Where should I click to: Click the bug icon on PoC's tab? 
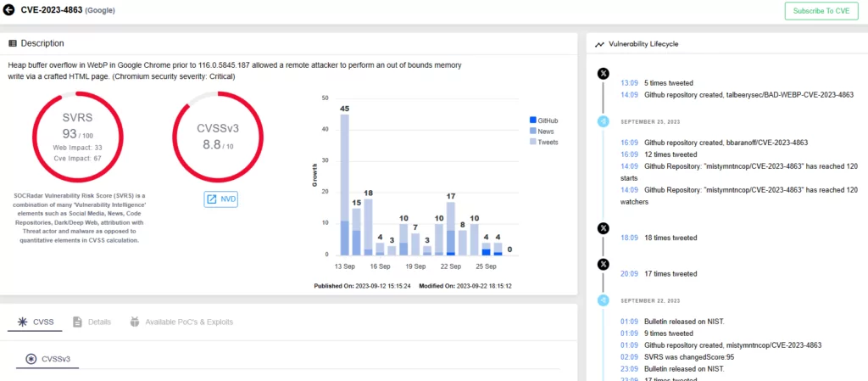135,322
